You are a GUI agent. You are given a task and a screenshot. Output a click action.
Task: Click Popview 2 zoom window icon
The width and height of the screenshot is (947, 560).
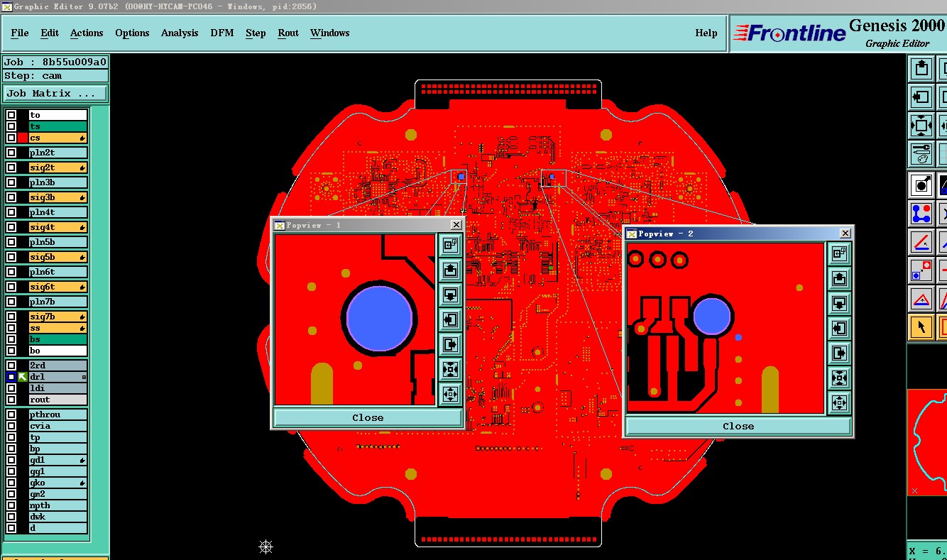point(839,254)
